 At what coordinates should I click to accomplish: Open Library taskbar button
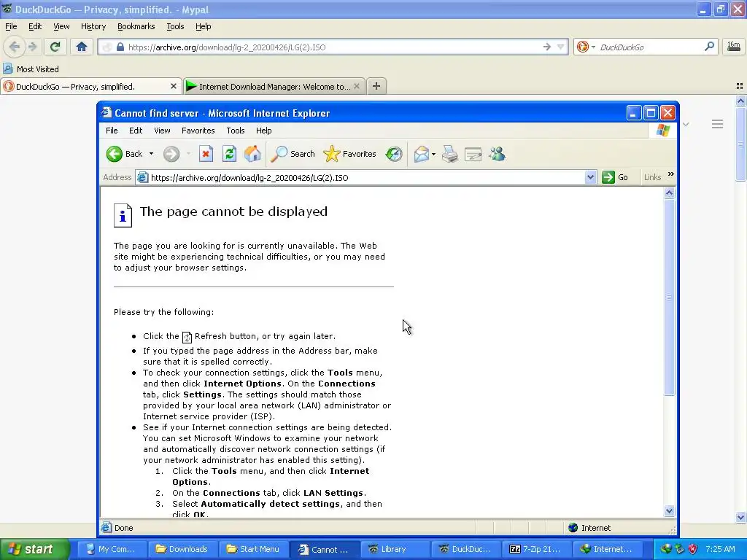395,549
